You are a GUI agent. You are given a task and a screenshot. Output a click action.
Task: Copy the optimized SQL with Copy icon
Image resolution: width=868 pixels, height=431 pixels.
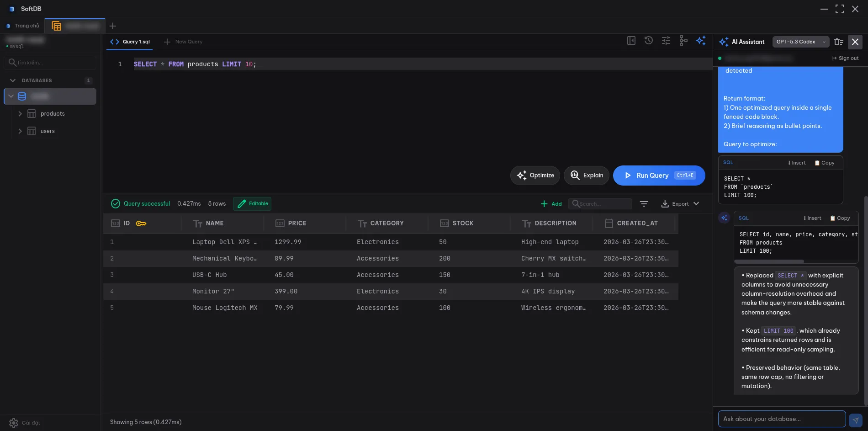pos(841,218)
